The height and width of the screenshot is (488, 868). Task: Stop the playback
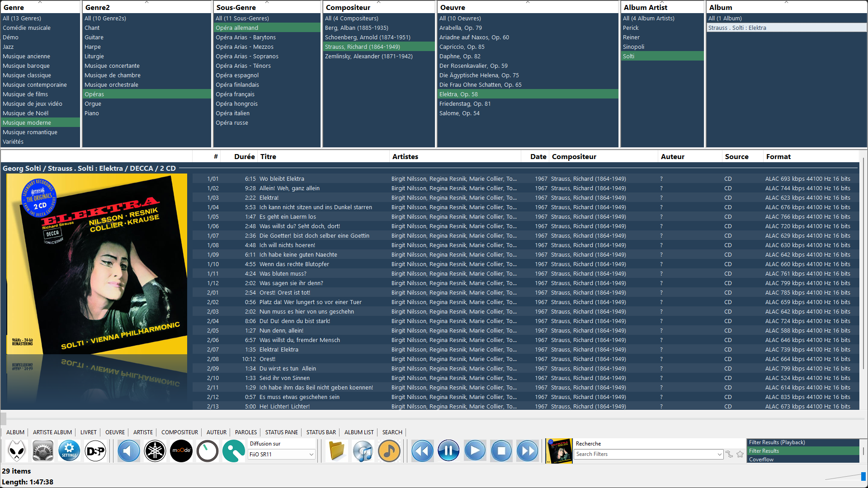(501, 450)
